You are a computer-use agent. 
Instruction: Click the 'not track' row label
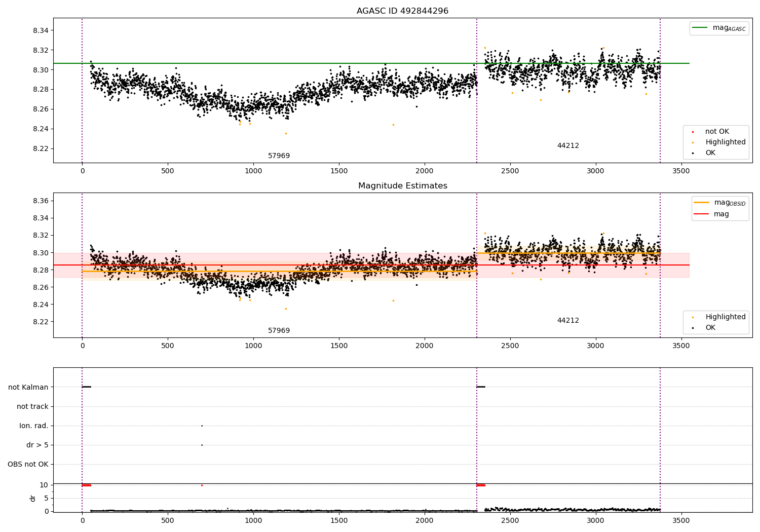coord(32,406)
